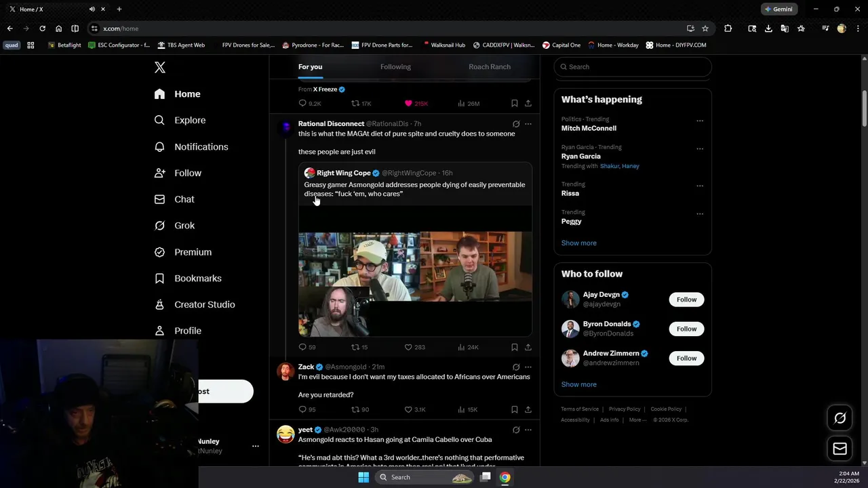Bookmark this page with the star icon
Viewport: 868px width, 488px height.
705,28
